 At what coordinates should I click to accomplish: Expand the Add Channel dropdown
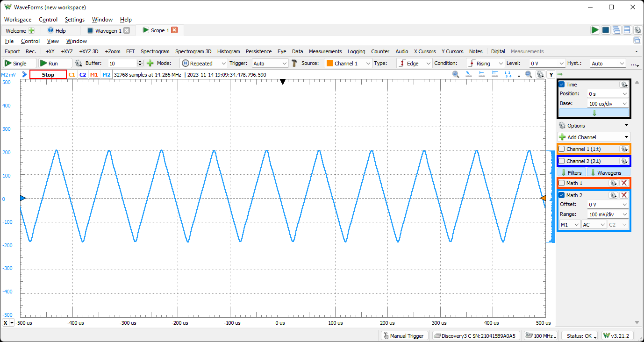594,137
